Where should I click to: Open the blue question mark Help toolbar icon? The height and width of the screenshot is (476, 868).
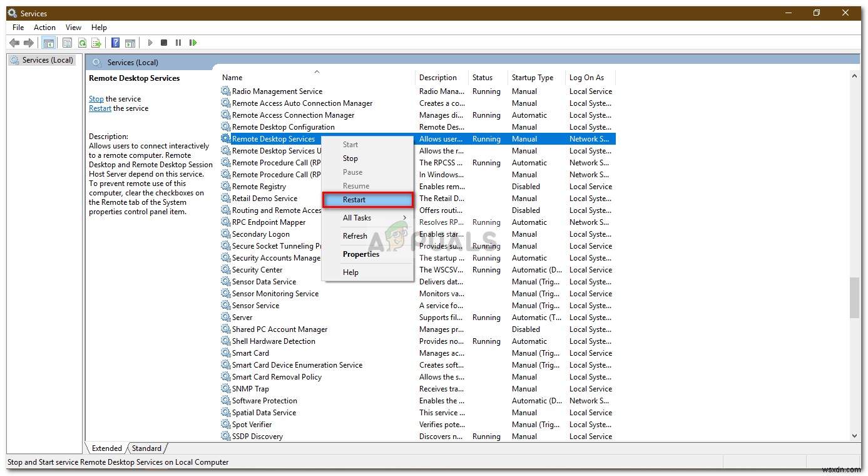point(115,43)
